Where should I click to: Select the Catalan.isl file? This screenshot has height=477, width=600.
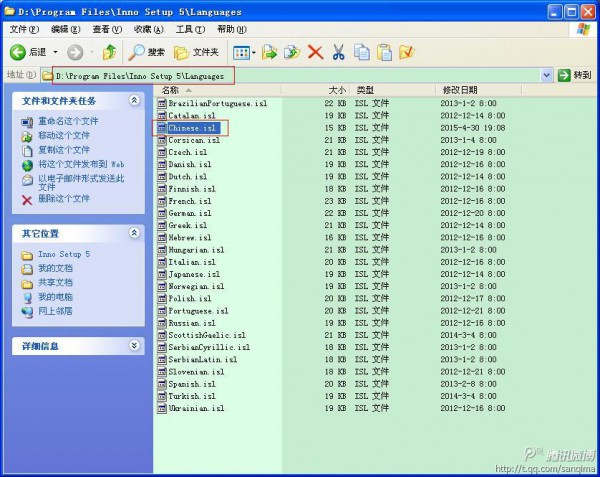192,116
